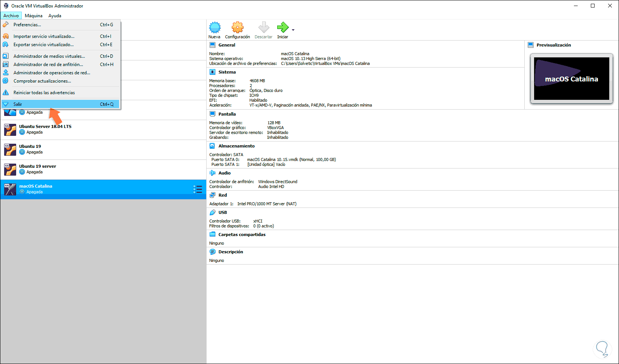Open the USB section heading
Screen dimensions: 619x364
(223, 212)
